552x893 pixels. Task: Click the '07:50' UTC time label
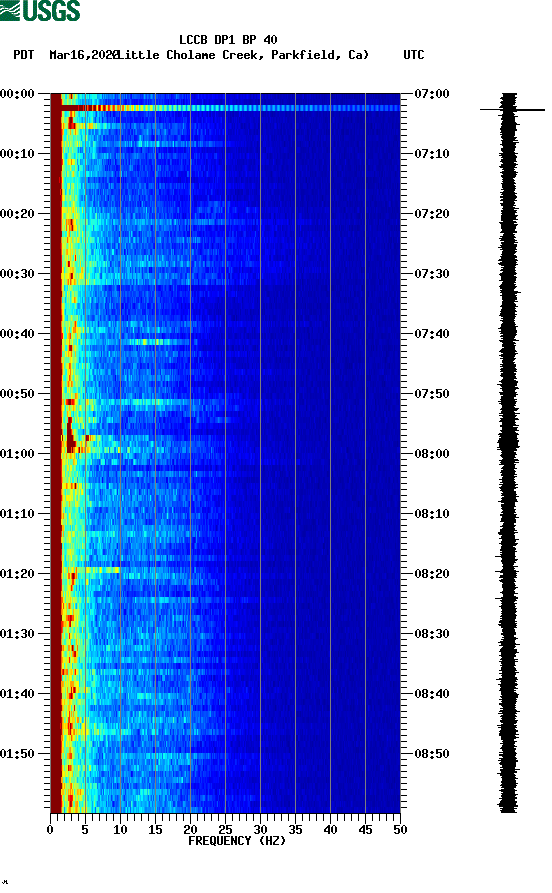pos(432,394)
